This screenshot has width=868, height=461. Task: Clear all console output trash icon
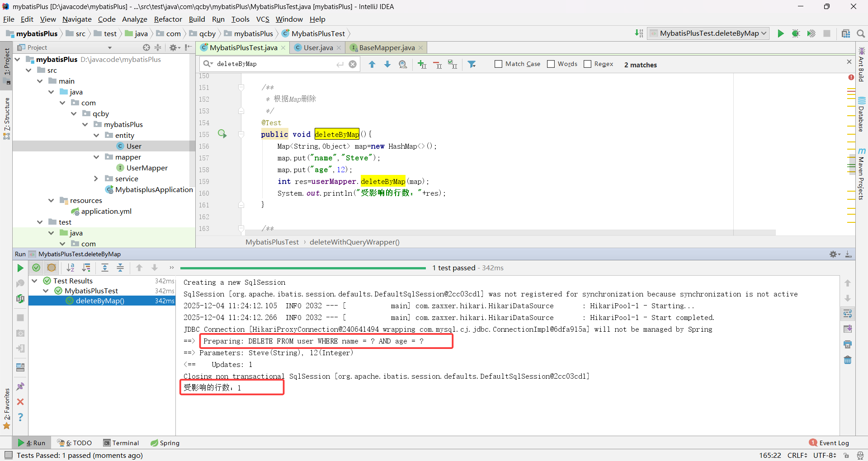coord(848,360)
